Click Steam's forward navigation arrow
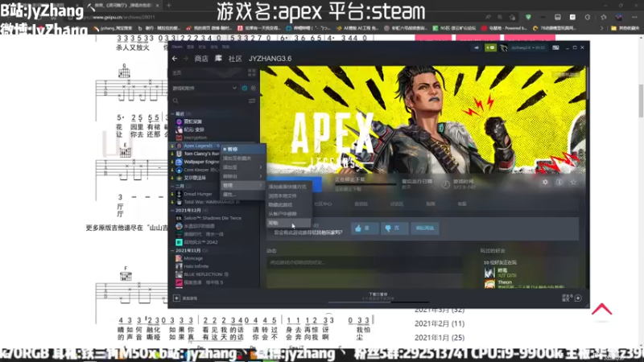Viewport: 644px width, 362px height. (185, 59)
